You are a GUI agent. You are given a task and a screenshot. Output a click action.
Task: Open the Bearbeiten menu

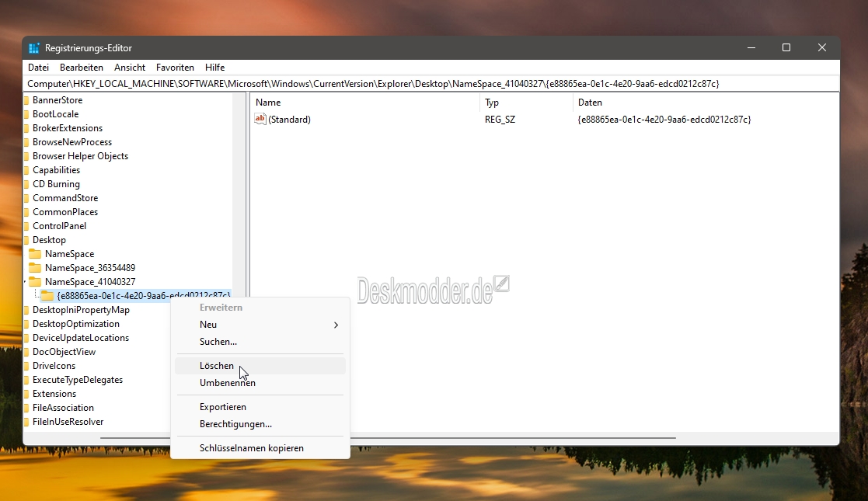(82, 67)
